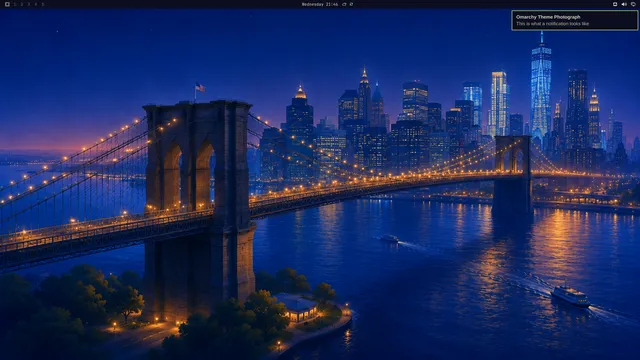Open the Omarchy menu icon in top-left
Viewport: 640px width, 360px height.
(x=7, y=4)
